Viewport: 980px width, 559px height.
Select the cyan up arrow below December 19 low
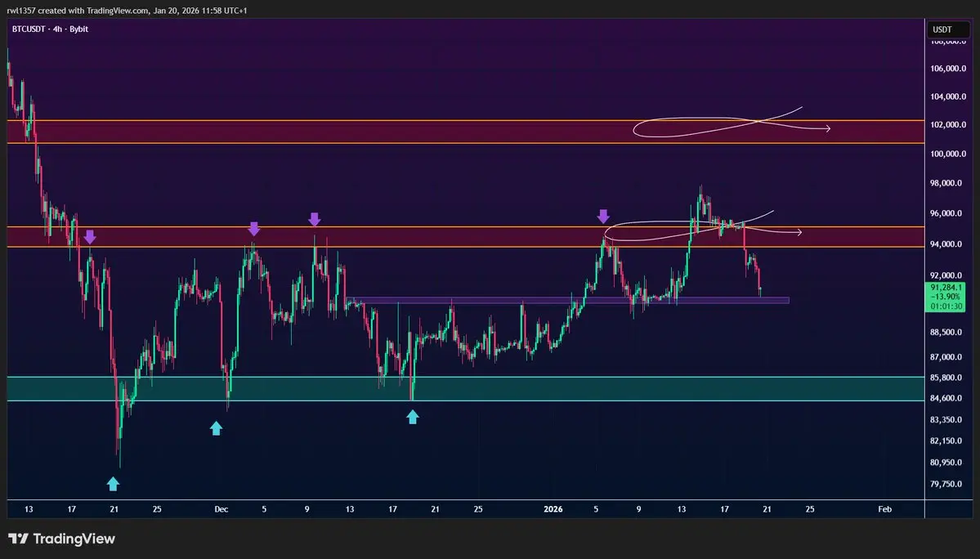coord(413,417)
